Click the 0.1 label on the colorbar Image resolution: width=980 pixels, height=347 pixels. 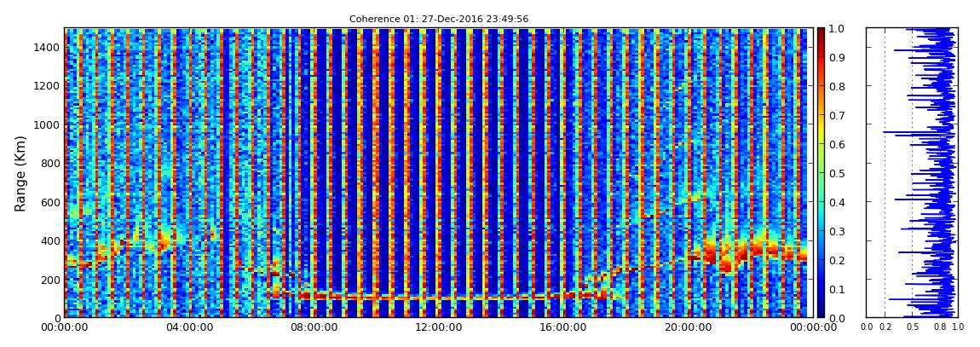[x=838, y=290]
